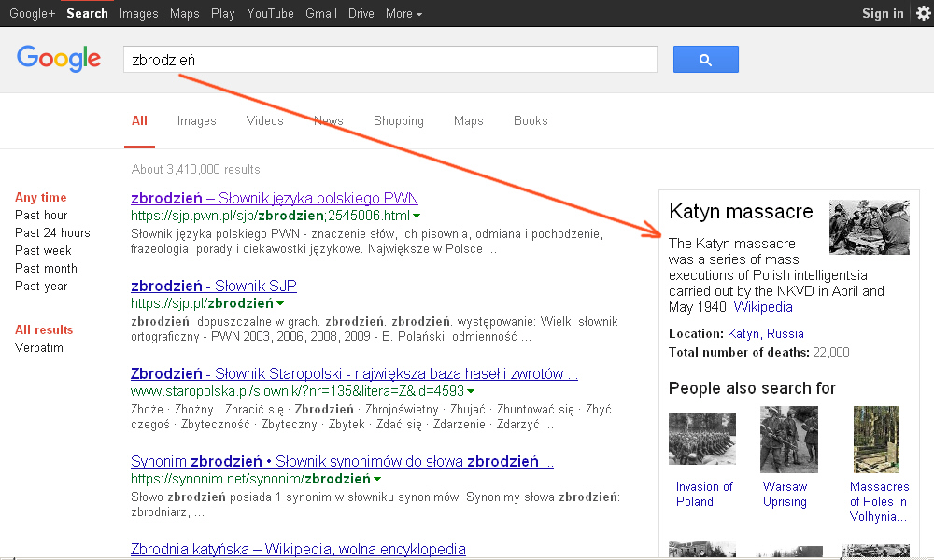934x560 pixels.
Task: Switch to the Videos results tab
Action: point(264,121)
